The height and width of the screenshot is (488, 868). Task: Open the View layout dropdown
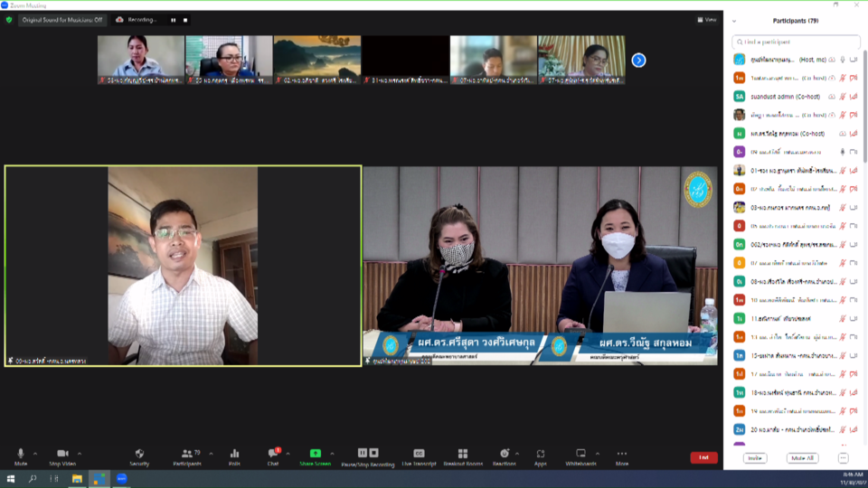pyautogui.click(x=707, y=20)
